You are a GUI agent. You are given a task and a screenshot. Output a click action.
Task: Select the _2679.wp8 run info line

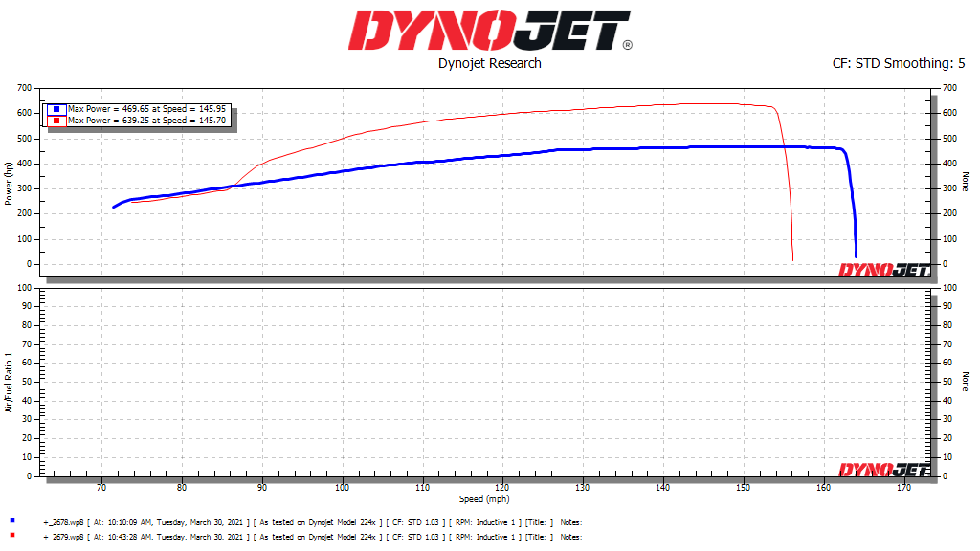click(313, 537)
